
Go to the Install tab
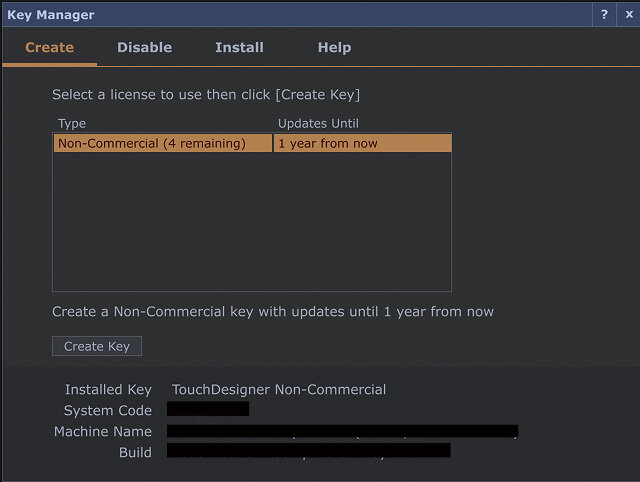(239, 47)
